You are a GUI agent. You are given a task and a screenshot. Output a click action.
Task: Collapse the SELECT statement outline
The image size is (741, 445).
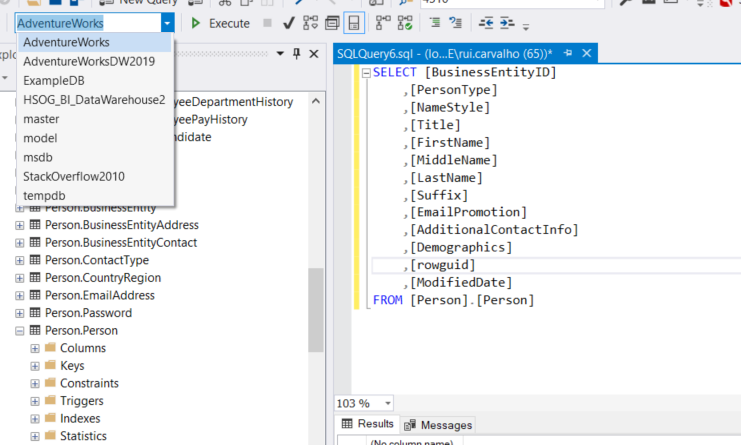point(366,73)
